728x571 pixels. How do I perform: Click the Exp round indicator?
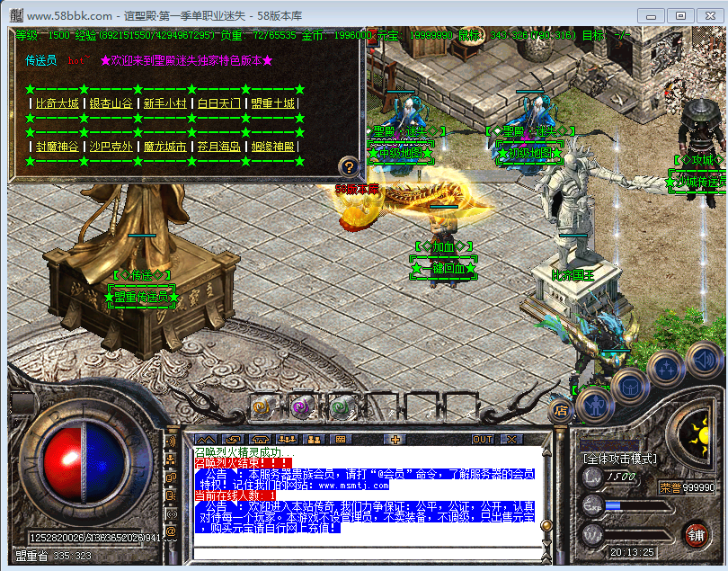592,506
